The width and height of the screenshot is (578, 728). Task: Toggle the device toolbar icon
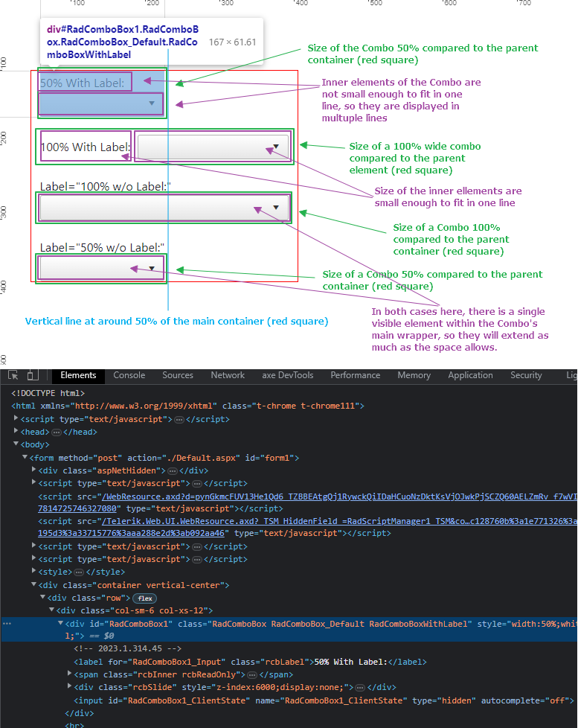33,375
